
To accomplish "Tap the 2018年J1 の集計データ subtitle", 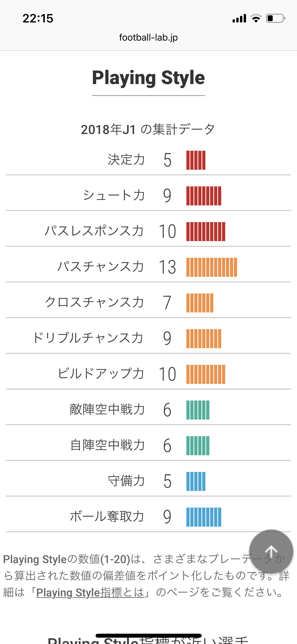I will pyautogui.click(x=148, y=130).
